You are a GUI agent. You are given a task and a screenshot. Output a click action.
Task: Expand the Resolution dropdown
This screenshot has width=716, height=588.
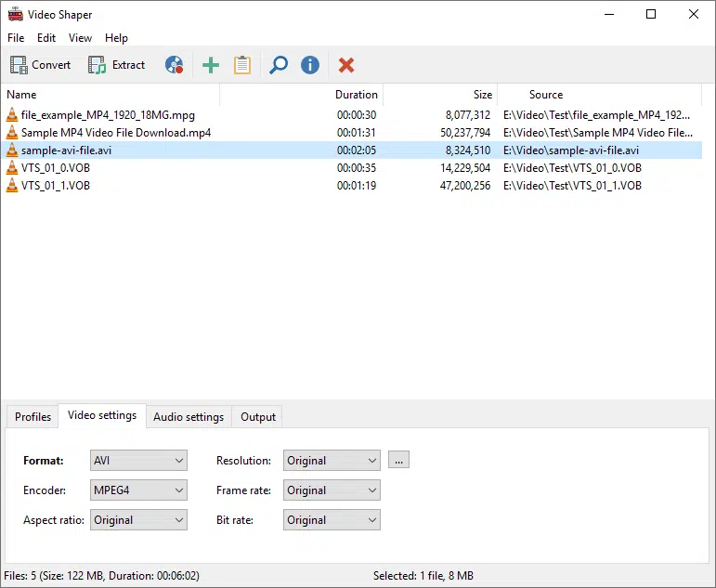point(332,461)
